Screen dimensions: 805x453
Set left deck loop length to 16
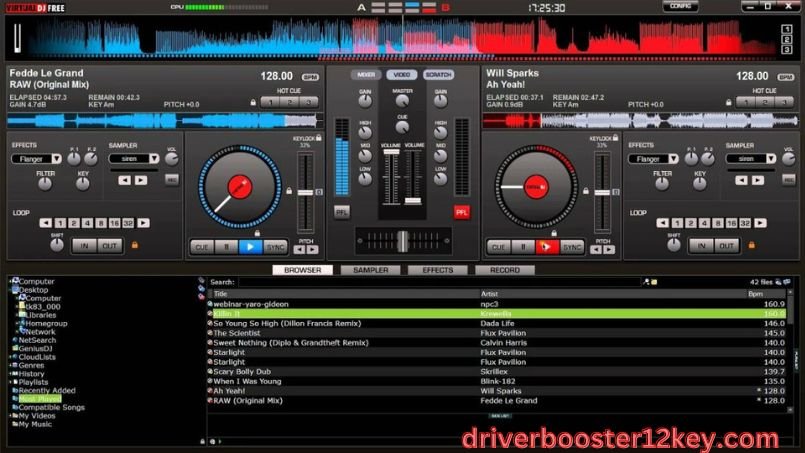pyautogui.click(x=114, y=223)
